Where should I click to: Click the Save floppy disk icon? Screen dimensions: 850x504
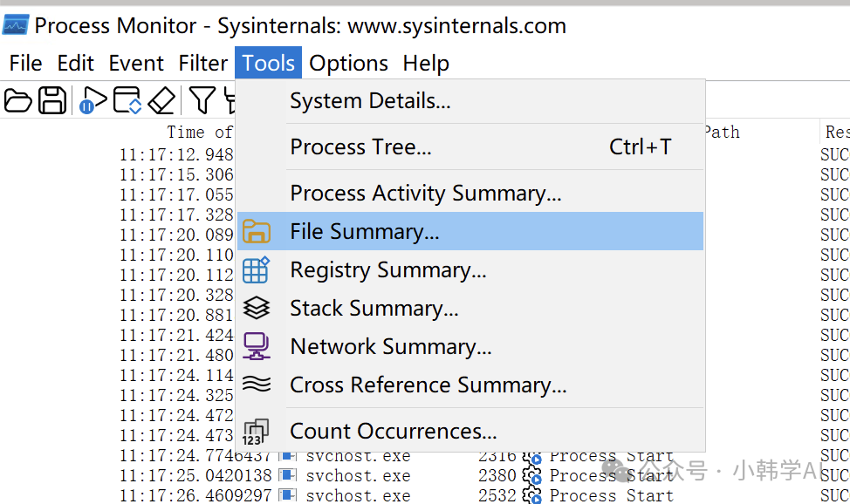tap(52, 100)
